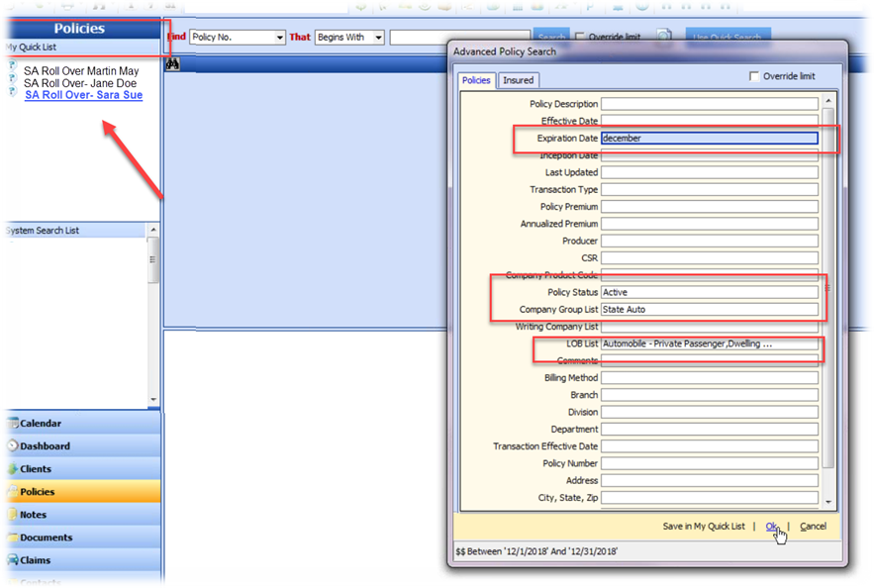Click the binoculars search icon
Image resolution: width=874 pixels, height=588 pixels.
(x=170, y=64)
